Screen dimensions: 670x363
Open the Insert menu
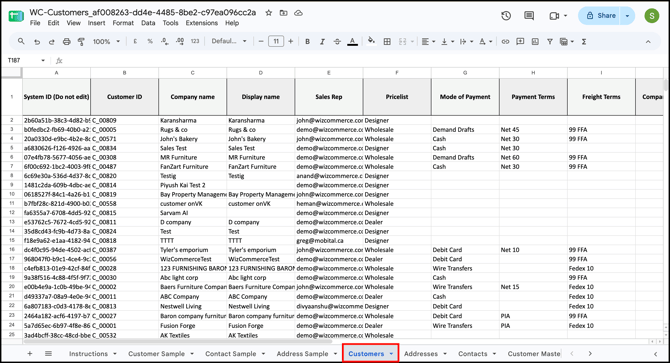97,23
